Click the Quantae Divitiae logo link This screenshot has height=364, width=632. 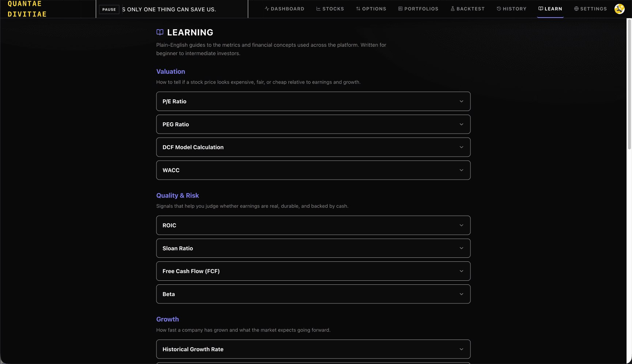(x=27, y=9)
